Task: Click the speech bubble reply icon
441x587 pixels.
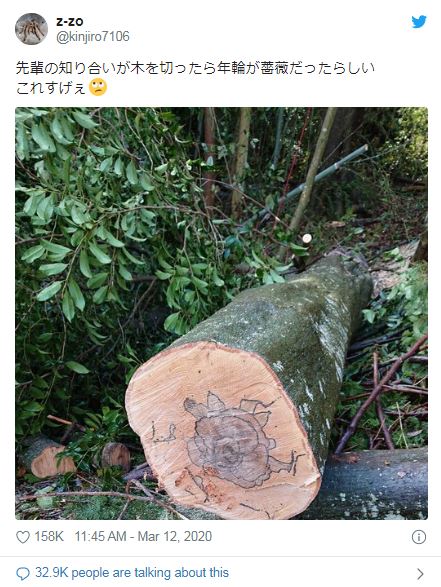Action: [x=23, y=573]
